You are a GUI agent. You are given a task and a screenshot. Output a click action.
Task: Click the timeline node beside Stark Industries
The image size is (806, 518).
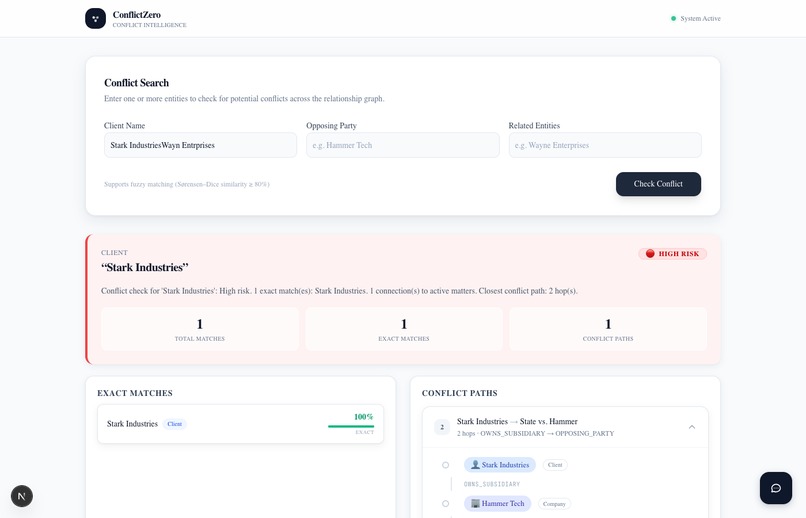446,465
